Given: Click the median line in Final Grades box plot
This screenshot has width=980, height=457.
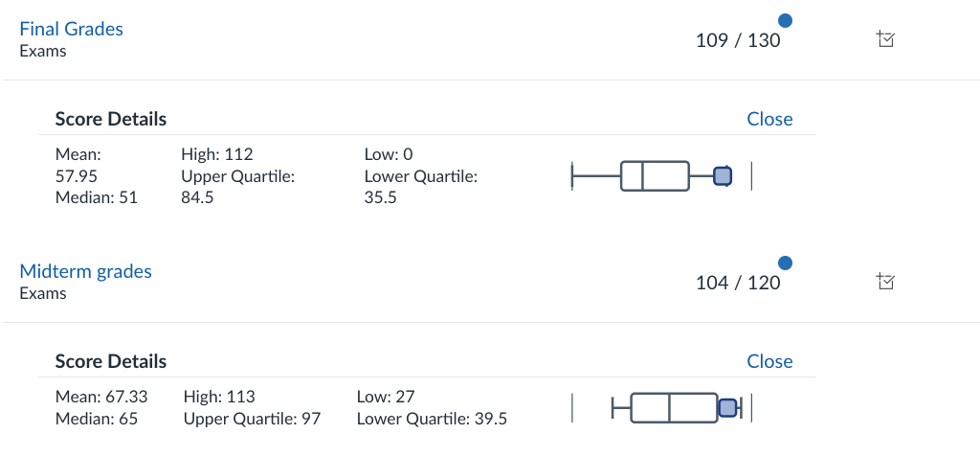Looking at the screenshot, I should click(x=642, y=176).
